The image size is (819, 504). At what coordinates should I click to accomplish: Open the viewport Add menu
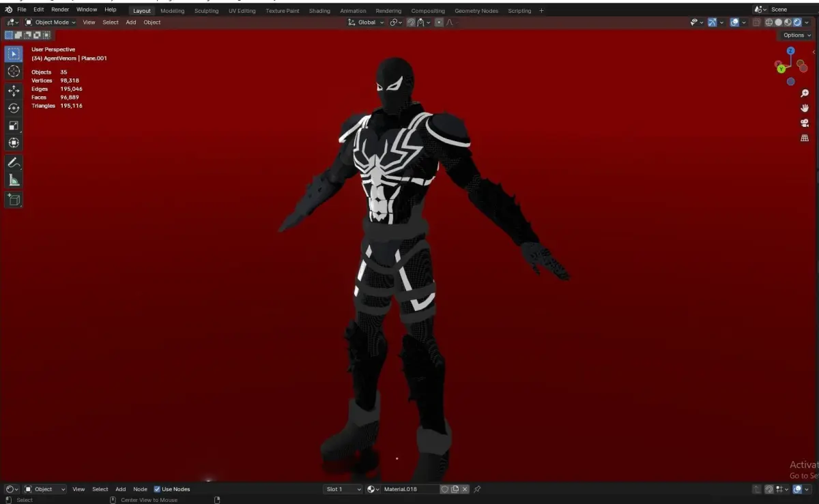tap(131, 23)
